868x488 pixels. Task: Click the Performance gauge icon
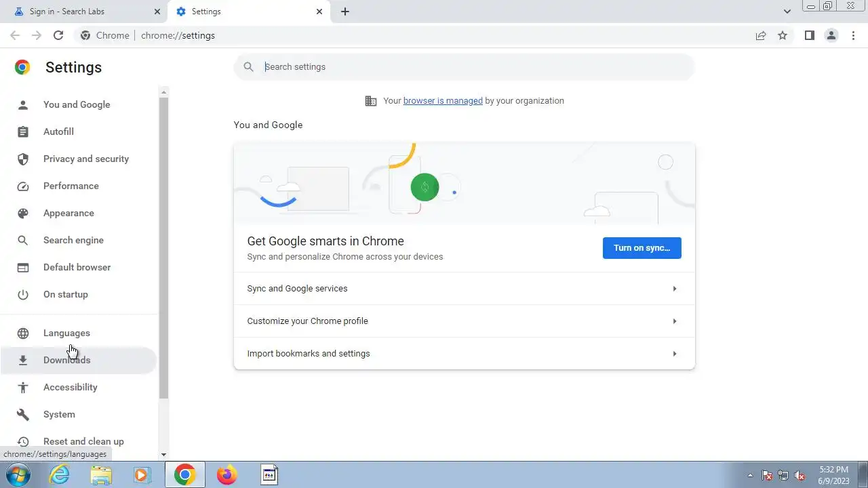[23, 186]
